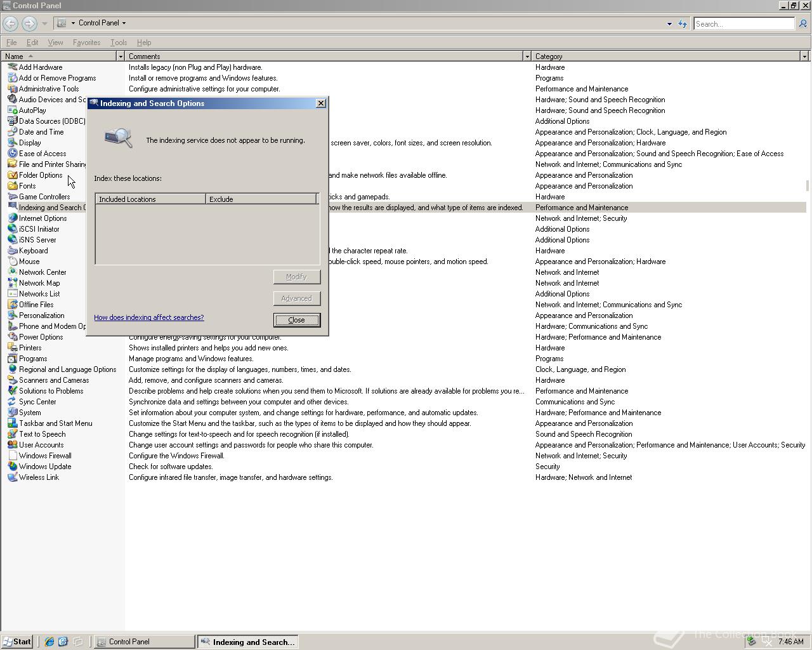
Task: Click the Included Locations column header
Action: 150,199
